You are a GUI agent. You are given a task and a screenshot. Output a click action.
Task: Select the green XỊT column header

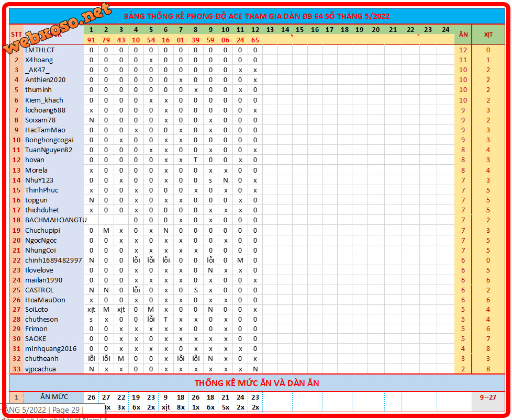point(488,35)
